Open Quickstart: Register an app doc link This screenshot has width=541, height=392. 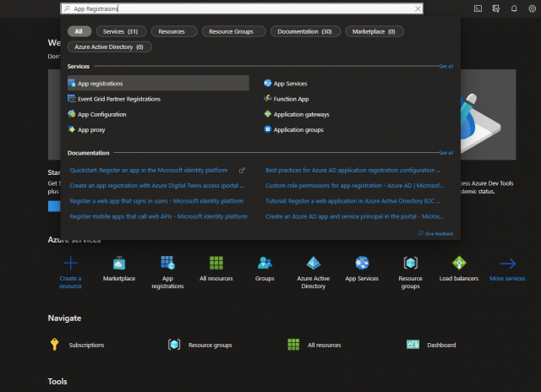(x=149, y=171)
